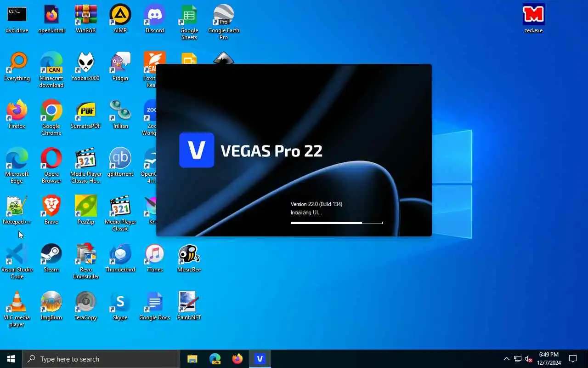
Task: Launch the AIMP player shortcut
Action: [x=120, y=19]
